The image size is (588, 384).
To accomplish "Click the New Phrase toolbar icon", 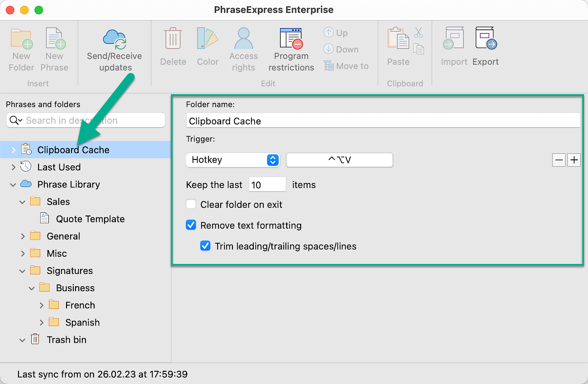I will 55,38.
